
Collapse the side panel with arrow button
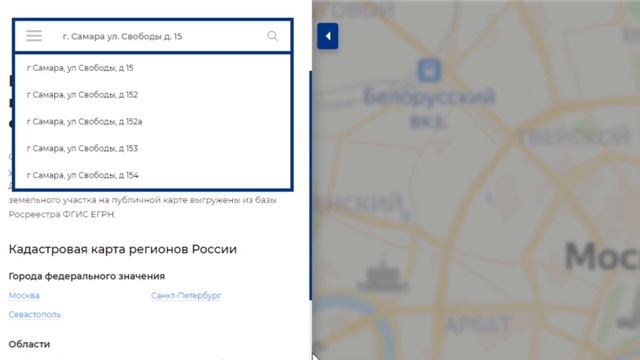pos(327,36)
